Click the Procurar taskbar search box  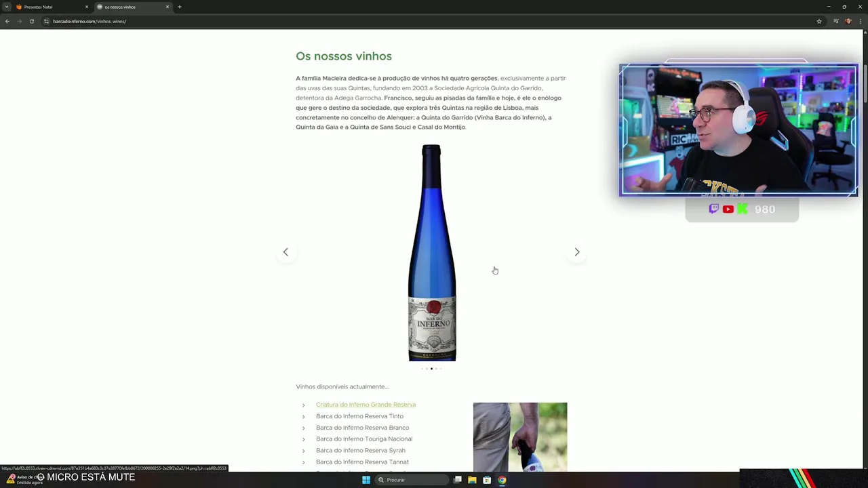pyautogui.click(x=412, y=480)
